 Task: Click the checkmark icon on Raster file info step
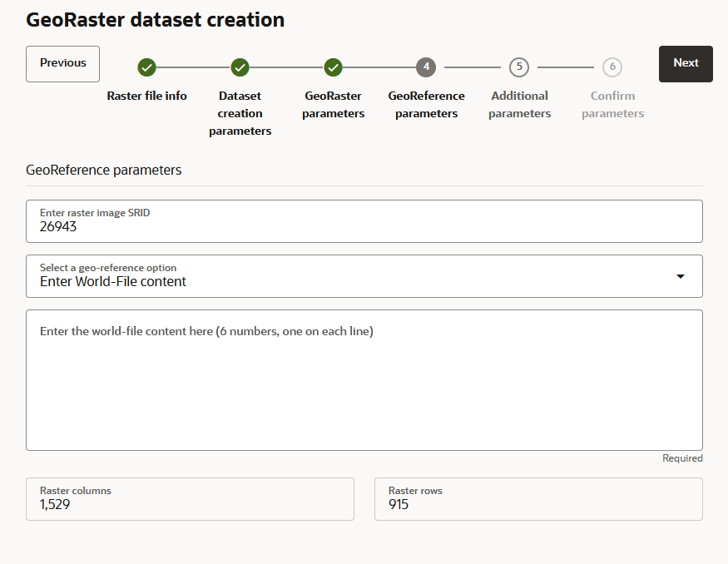pyautogui.click(x=146, y=67)
